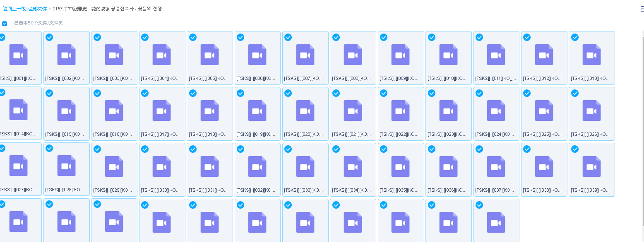Click the episode 031 video file icon

209,167
